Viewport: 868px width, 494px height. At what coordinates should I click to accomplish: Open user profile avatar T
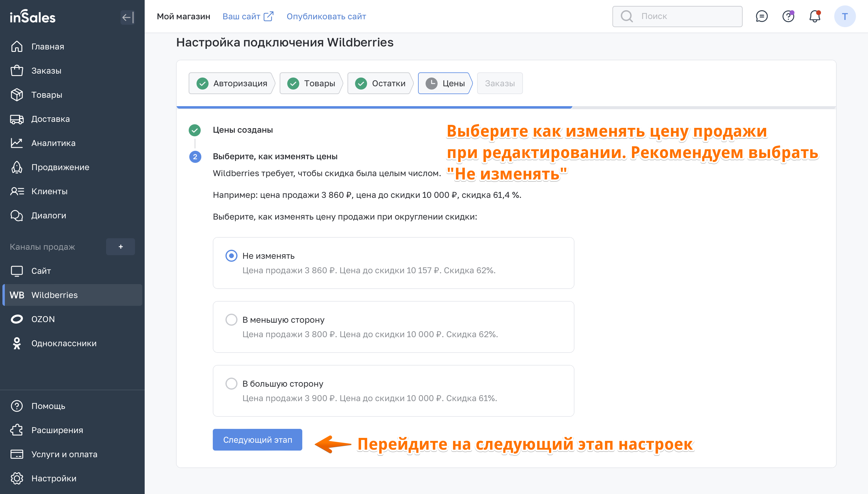[844, 16]
